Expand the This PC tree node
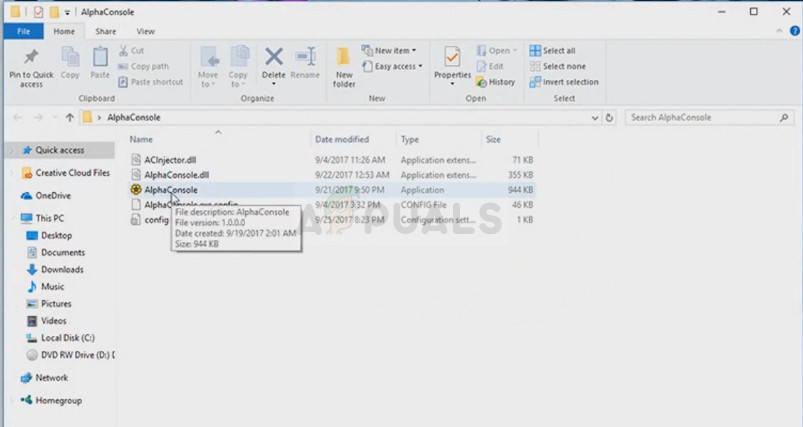803x427 pixels. click(12, 218)
